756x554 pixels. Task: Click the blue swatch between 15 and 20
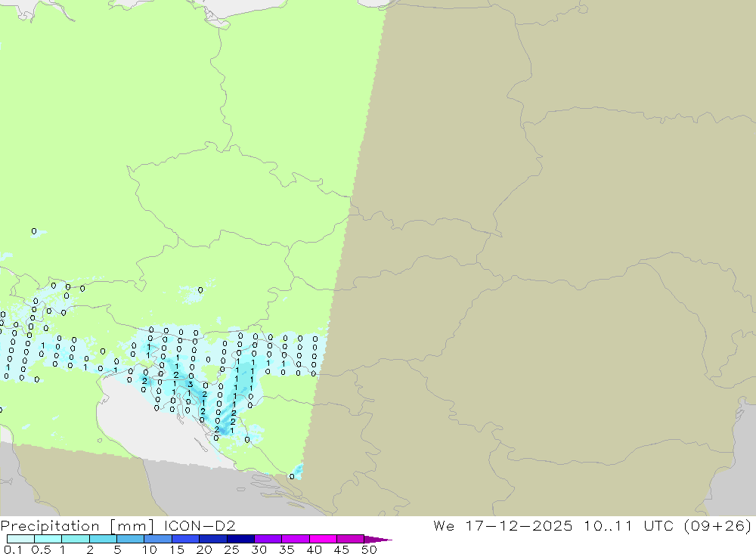(186, 539)
